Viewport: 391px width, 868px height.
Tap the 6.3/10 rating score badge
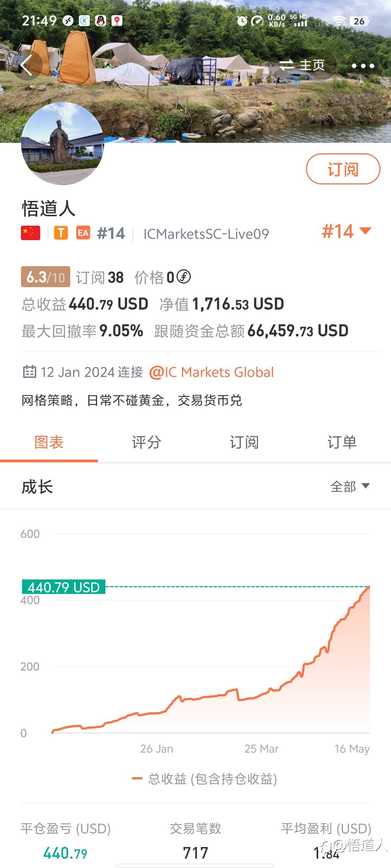(x=46, y=277)
